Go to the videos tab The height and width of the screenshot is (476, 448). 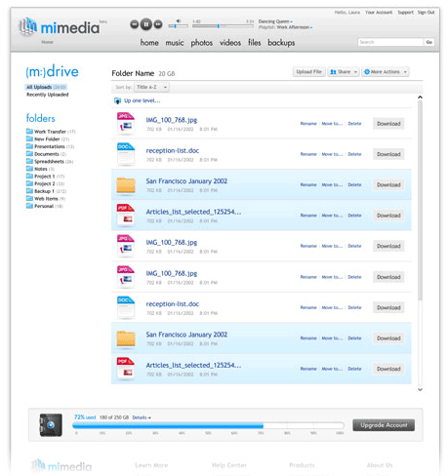click(230, 43)
